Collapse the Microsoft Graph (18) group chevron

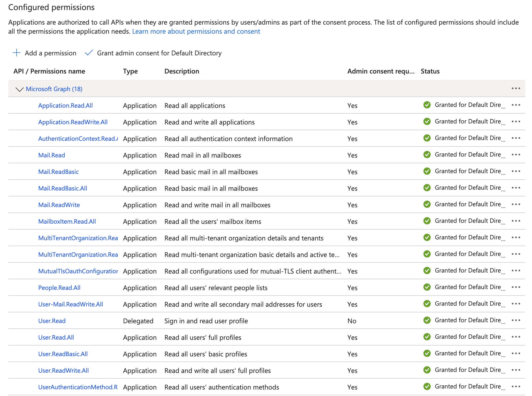click(x=19, y=89)
